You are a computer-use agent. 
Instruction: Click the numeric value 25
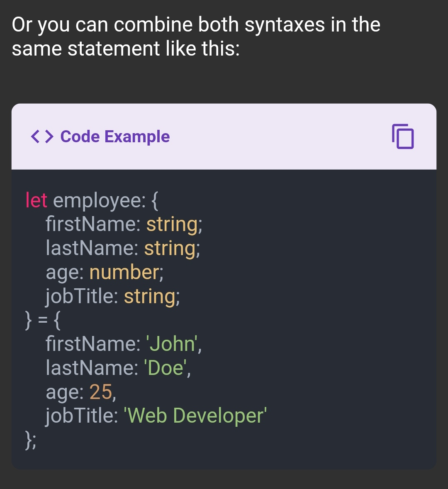point(101,392)
